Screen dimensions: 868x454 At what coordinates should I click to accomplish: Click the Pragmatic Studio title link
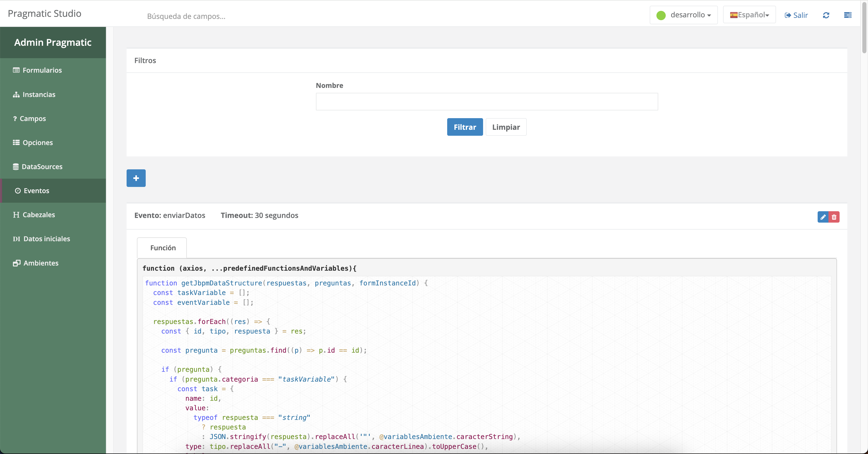[x=44, y=13]
